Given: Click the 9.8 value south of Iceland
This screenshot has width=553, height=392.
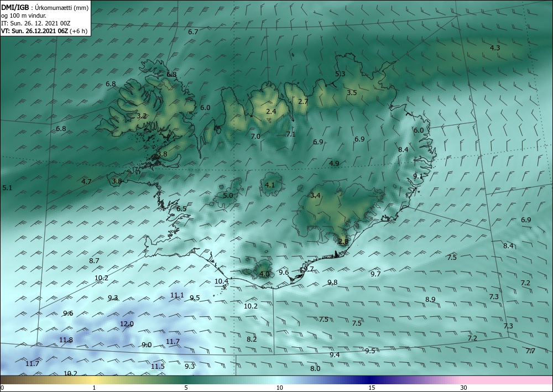Looking at the screenshot, I should pos(332,283).
